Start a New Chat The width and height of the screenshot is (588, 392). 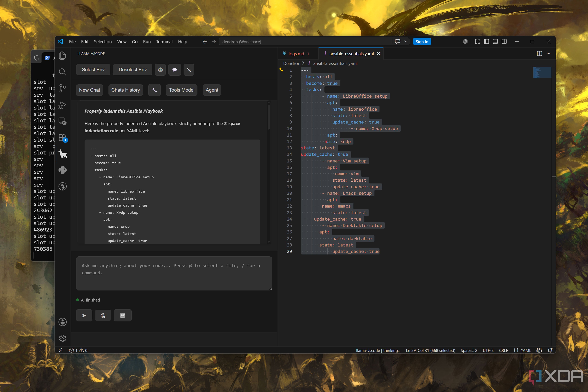tap(90, 90)
